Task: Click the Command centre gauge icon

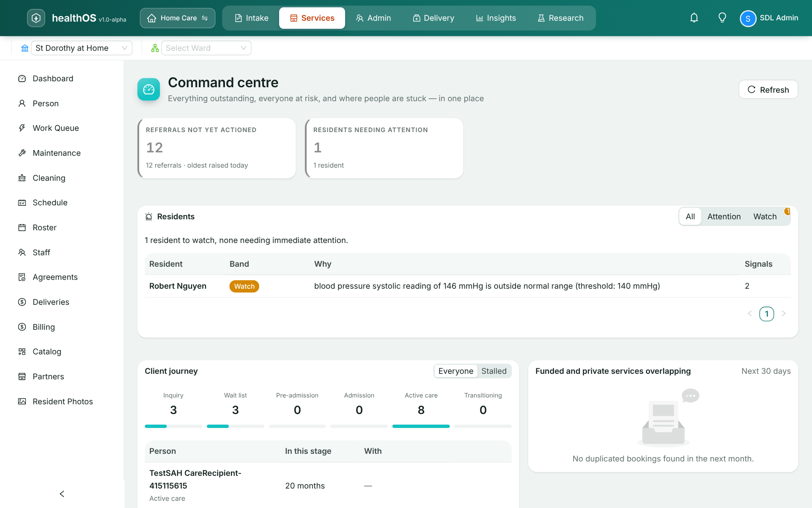Action: pos(148,89)
